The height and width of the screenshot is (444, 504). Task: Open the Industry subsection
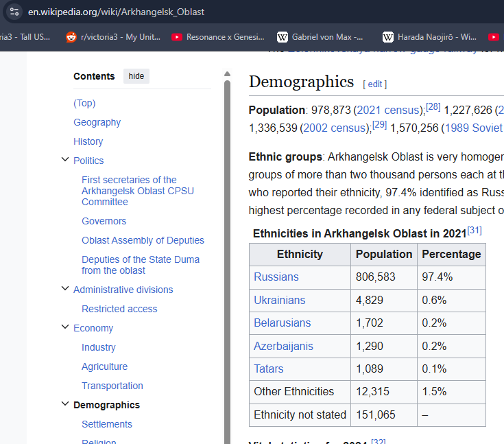(98, 347)
